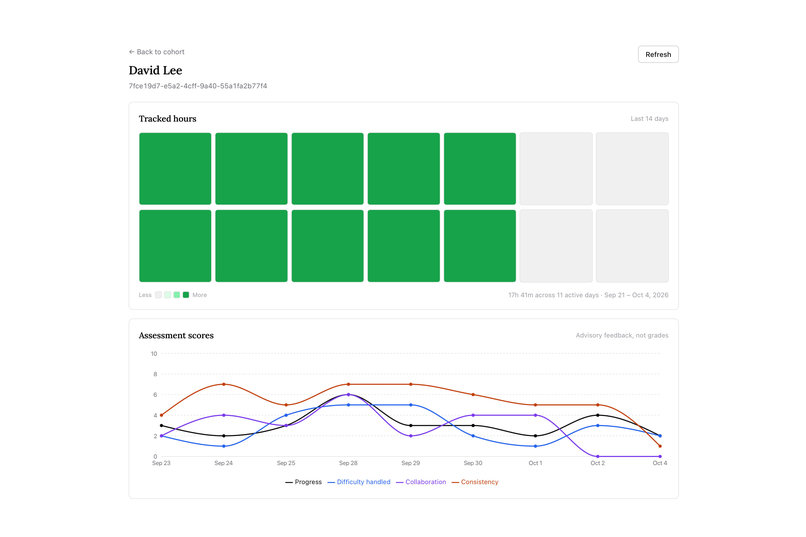Click Difficulty handled point at Oct 2
The height and width of the screenshot is (537, 806).
click(597, 425)
